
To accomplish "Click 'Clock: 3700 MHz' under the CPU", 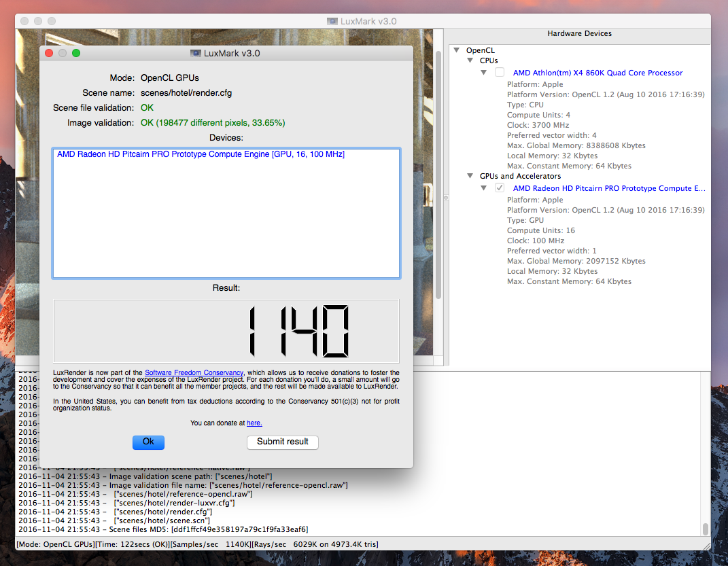I will pos(538,125).
